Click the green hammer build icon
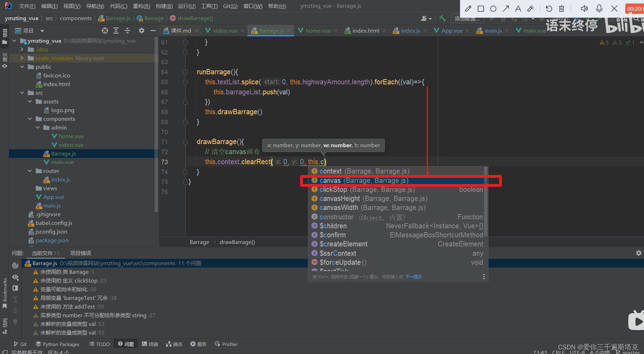The image size is (644, 354). coord(442,18)
